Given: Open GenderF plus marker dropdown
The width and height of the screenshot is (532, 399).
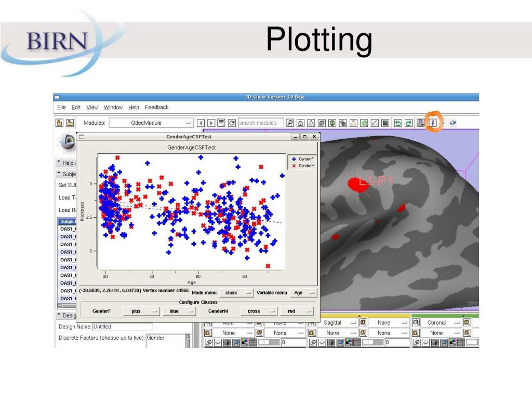Looking at the screenshot, I should (141, 311).
